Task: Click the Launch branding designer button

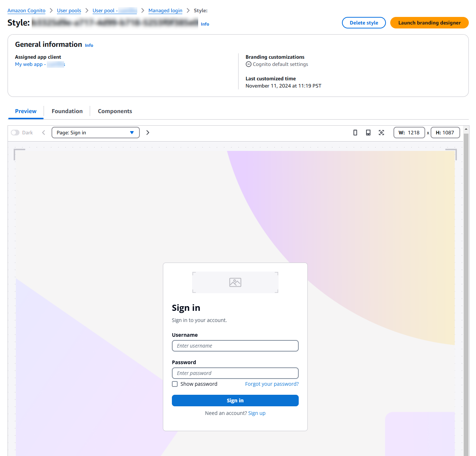Action: click(429, 23)
